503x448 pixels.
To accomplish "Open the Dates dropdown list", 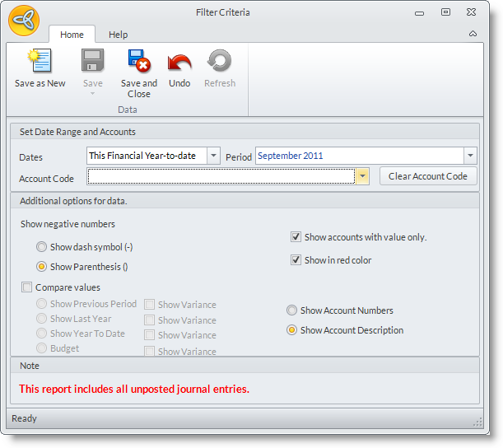I will (x=213, y=156).
